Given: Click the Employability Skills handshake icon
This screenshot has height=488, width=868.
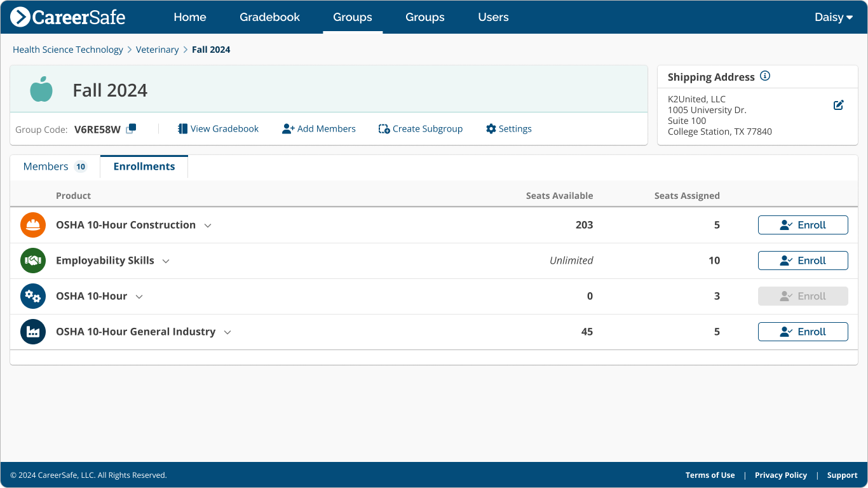Looking at the screenshot, I should (32, 260).
